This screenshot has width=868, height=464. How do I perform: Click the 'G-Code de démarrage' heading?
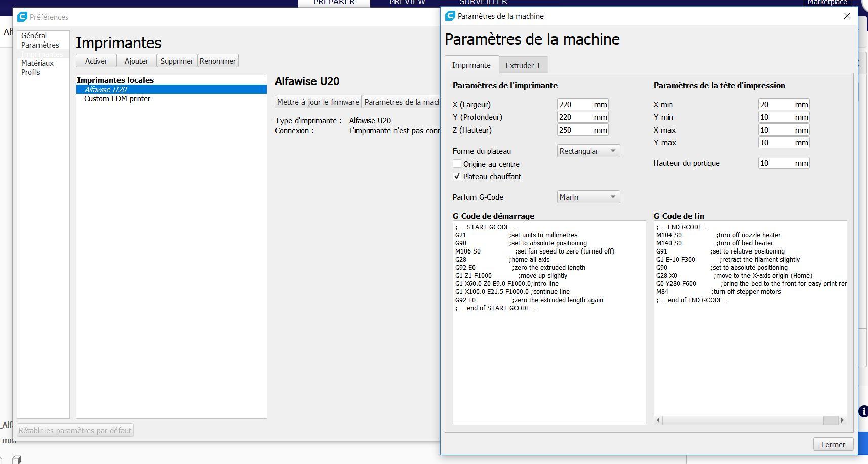coord(493,216)
